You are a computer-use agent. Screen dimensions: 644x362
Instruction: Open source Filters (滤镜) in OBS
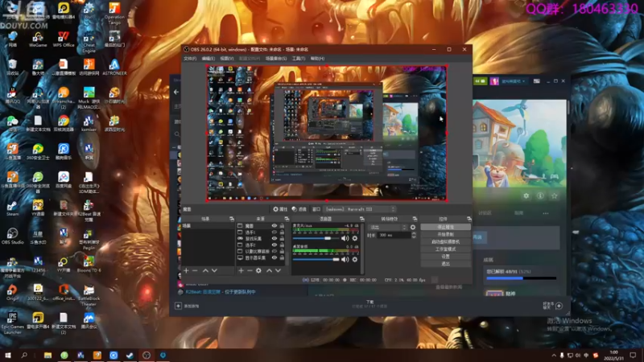[299, 209]
